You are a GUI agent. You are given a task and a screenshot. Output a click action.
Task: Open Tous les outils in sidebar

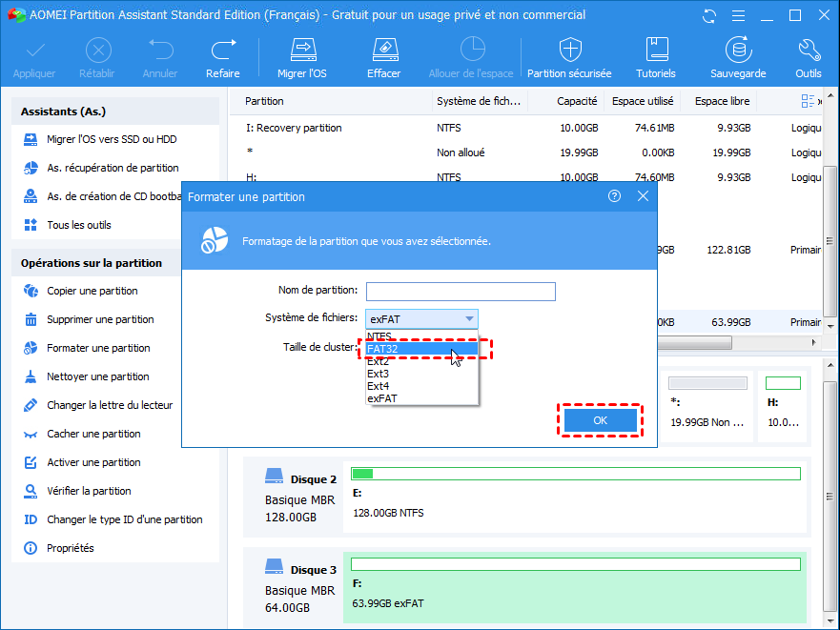click(68, 225)
